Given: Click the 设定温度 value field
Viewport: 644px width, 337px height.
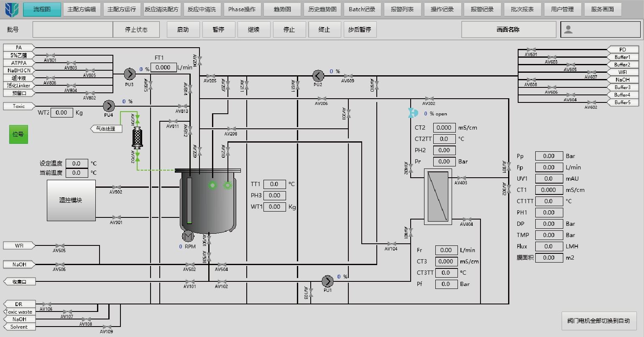Looking at the screenshot, I should 77,163.
